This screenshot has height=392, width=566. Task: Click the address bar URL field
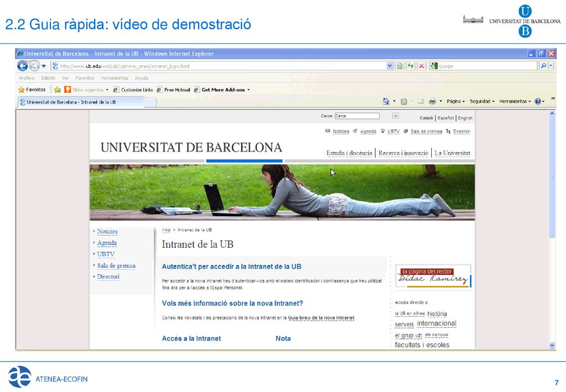coord(219,66)
